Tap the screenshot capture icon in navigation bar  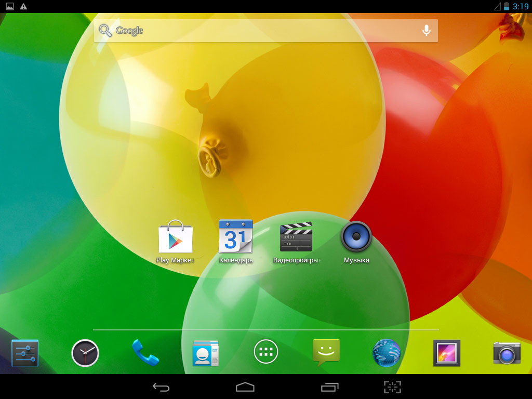tap(393, 387)
